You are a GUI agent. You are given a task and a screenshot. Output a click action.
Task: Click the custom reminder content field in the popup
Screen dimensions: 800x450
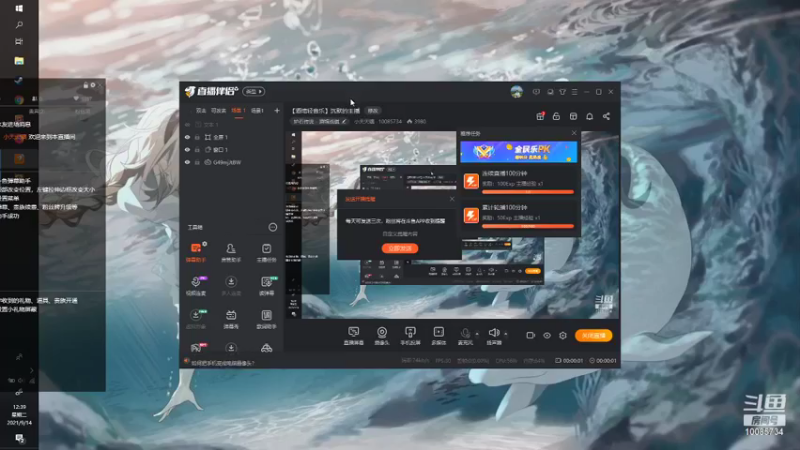pyautogui.click(x=400, y=234)
